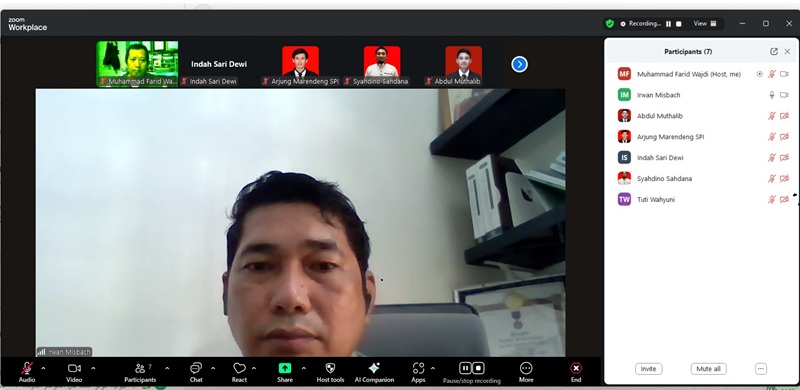Click the Invite button
The image size is (800, 390).
coord(648,369)
